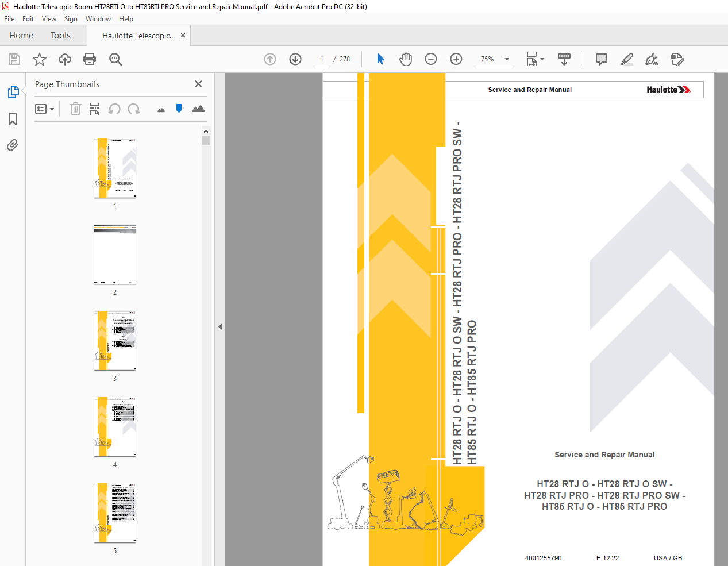Click the upload to cloud icon
The width and height of the screenshot is (728, 566).
click(65, 59)
